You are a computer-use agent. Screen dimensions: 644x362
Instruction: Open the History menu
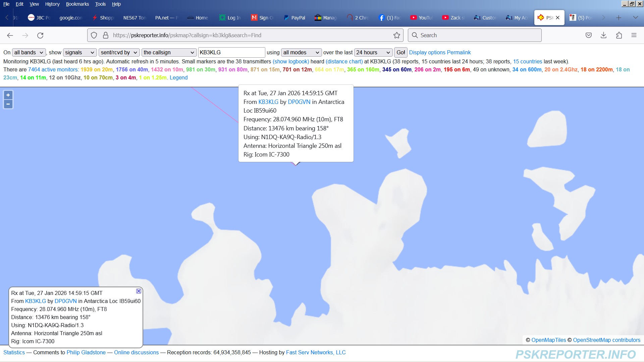click(52, 4)
